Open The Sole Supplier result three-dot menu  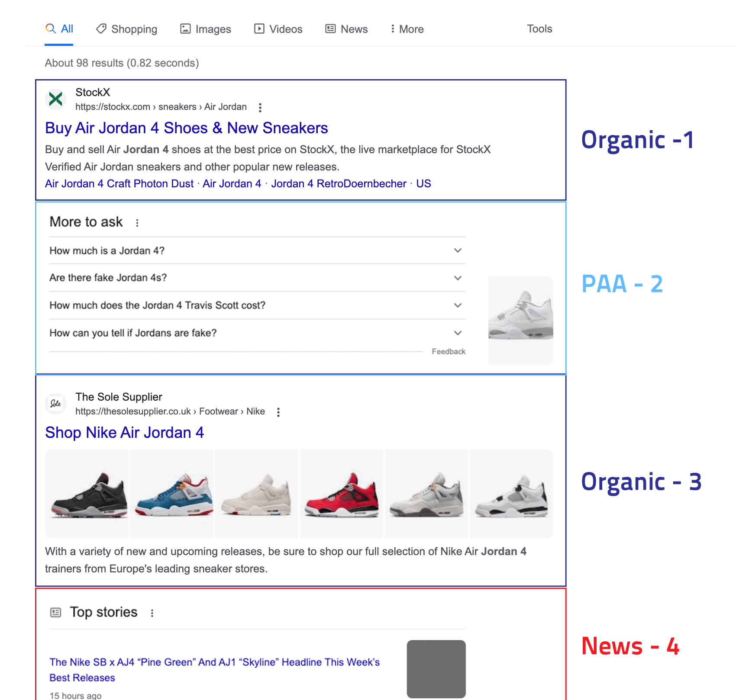(x=278, y=412)
